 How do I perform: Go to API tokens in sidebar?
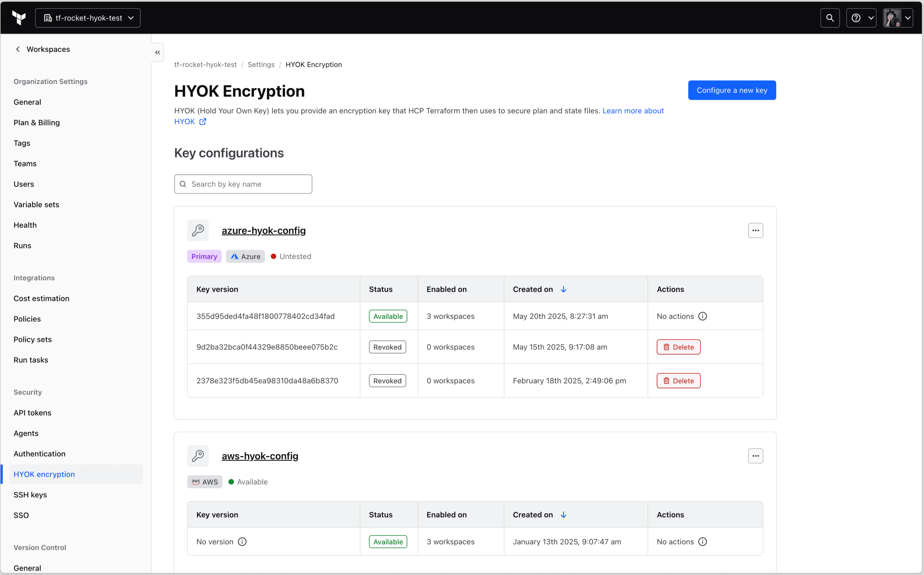click(32, 413)
